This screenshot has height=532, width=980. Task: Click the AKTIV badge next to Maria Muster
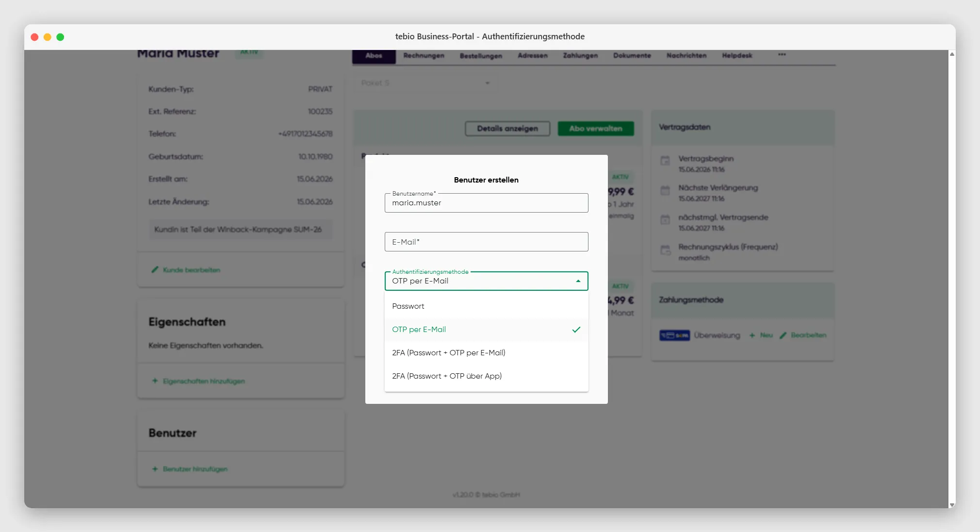click(x=249, y=52)
